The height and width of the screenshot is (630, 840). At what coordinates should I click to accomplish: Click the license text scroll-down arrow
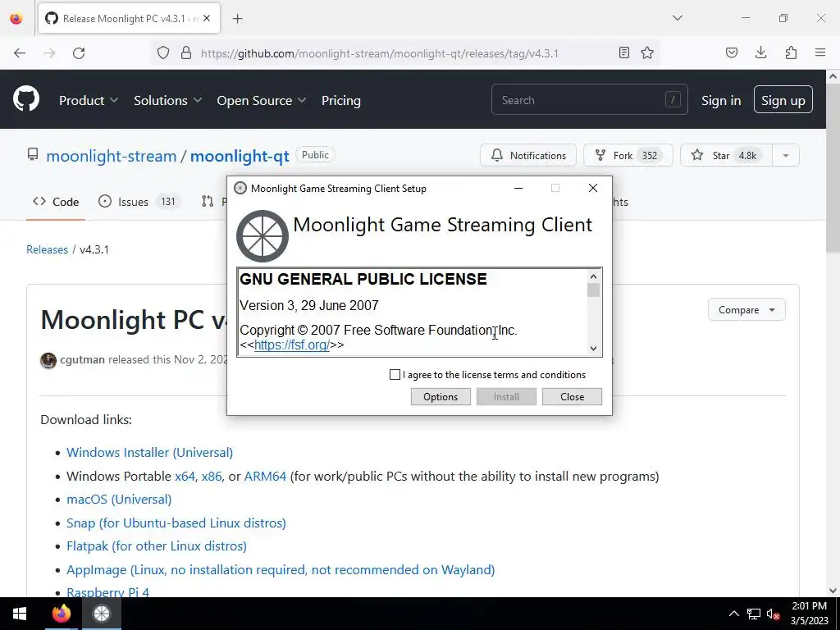pos(593,348)
